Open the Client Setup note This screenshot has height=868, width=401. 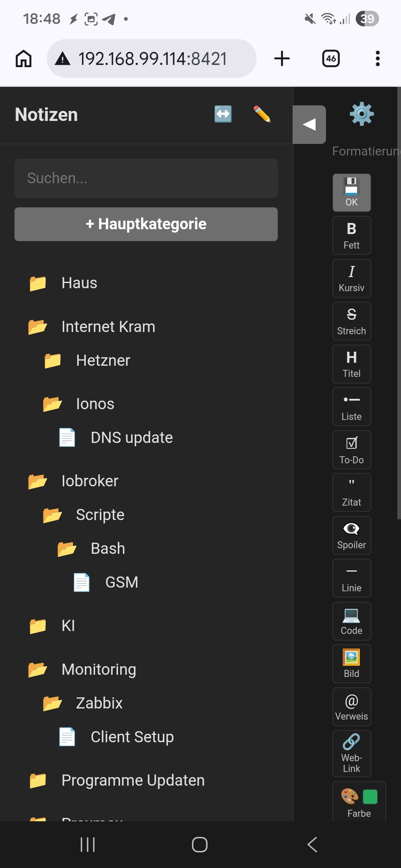tap(132, 737)
